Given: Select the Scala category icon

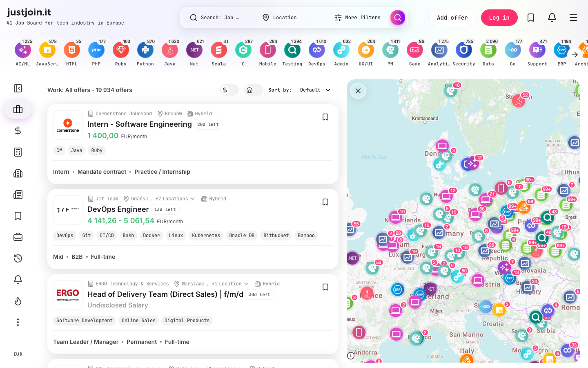Looking at the screenshot, I should tap(219, 50).
